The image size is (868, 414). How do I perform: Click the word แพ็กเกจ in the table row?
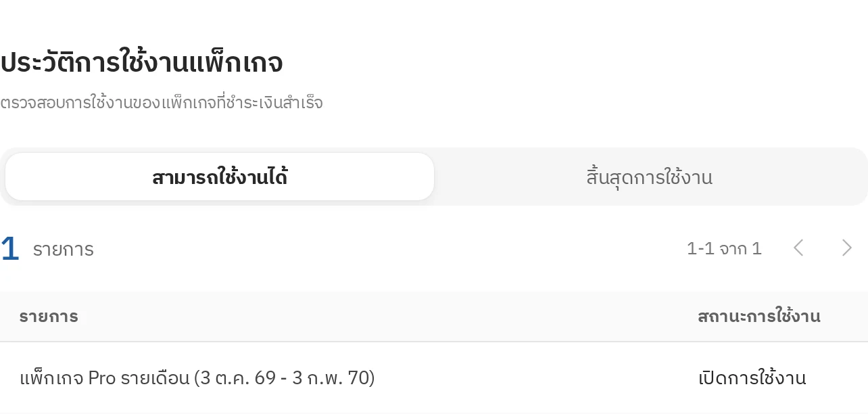click(x=53, y=377)
